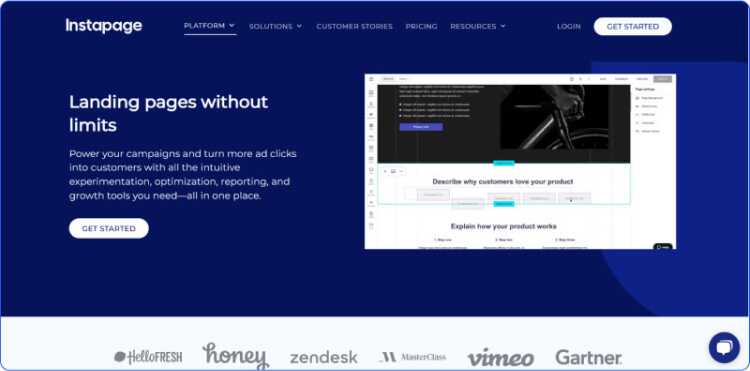Expand the Solutions dropdown menu

(276, 26)
